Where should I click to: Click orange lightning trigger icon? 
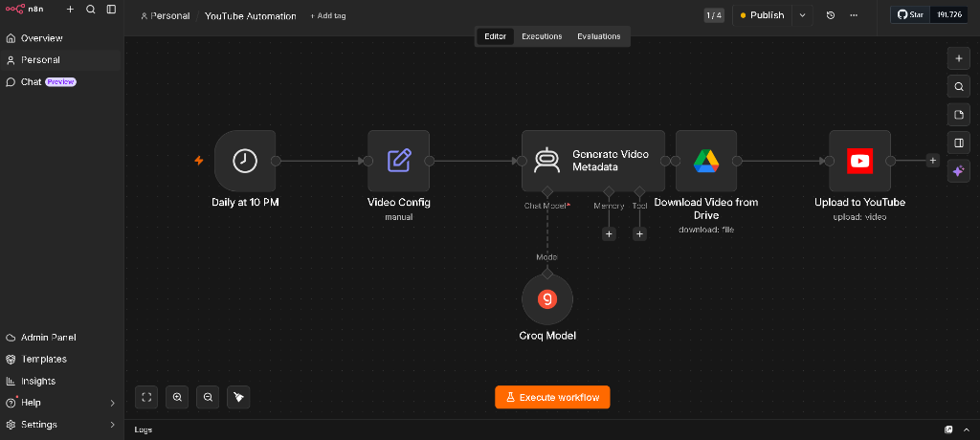pyautogui.click(x=199, y=161)
